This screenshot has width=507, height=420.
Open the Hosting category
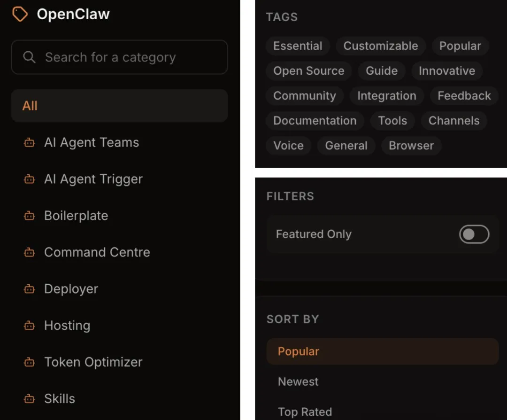[x=67, y=326]
